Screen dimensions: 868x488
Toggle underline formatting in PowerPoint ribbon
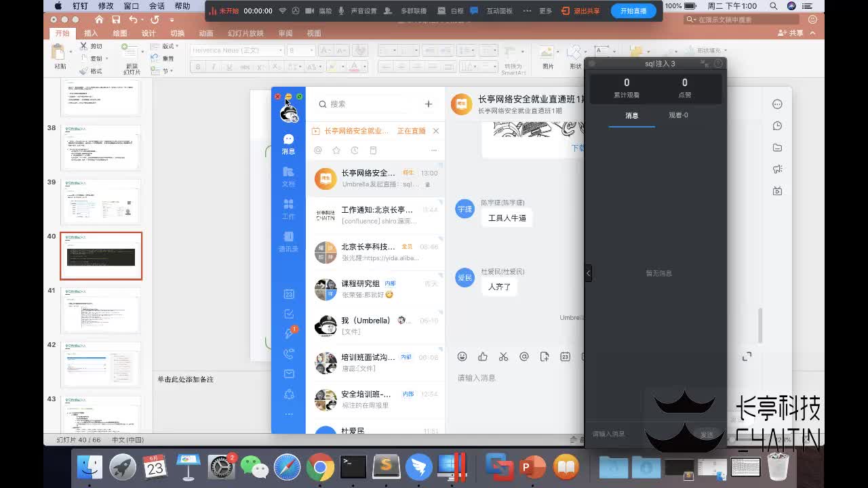(229, 66)
